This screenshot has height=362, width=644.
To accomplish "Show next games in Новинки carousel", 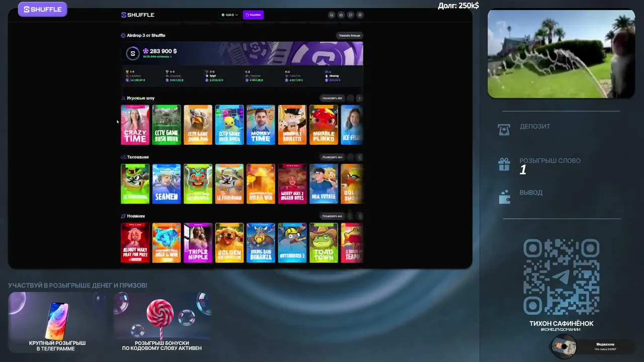I will (x=359, y=216).
